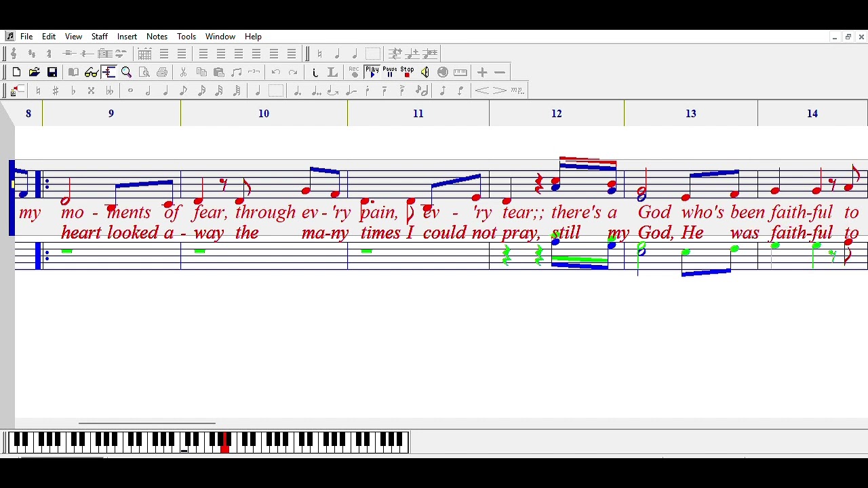This screenshot has height=488, width=868.
Task: Open the Staff menu
Action: [100, 37]
